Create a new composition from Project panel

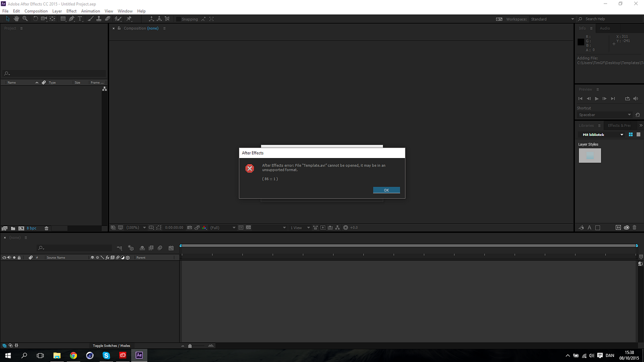(21, 228)
